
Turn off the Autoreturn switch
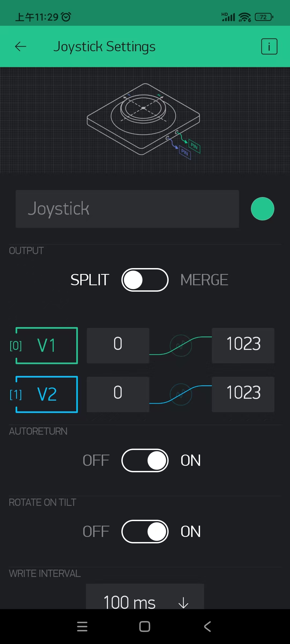tap(145, 460)
